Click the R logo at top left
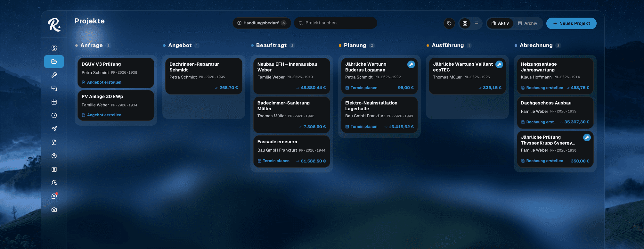The height and width of the screenshot is (249, 644). click(x=54, y=25)
